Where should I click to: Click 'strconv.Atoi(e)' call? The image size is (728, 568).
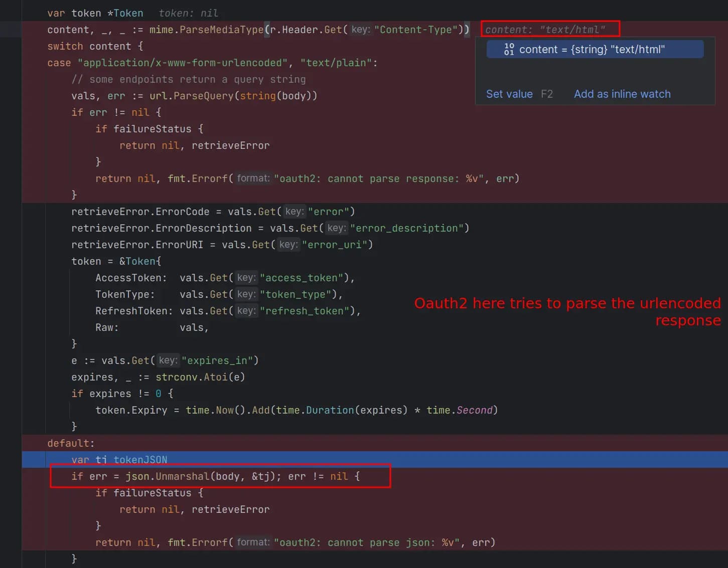click(x=200, y=377)
